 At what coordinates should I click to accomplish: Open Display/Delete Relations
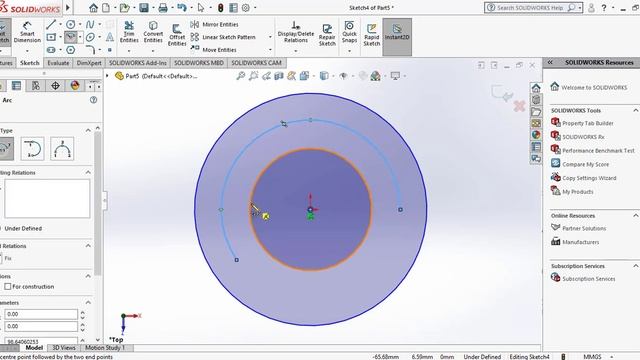(x=296, y=32)
